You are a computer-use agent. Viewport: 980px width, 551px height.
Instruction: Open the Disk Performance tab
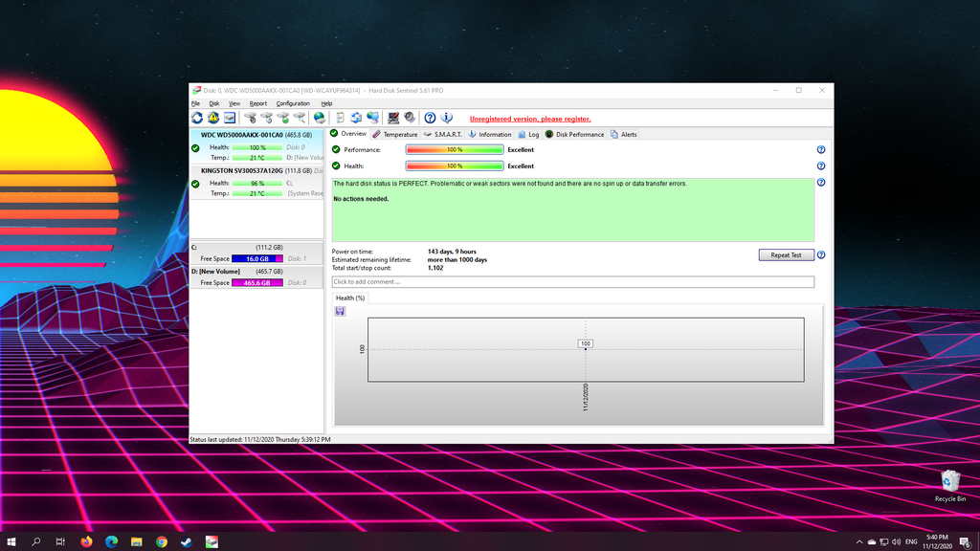coord(580,135)
